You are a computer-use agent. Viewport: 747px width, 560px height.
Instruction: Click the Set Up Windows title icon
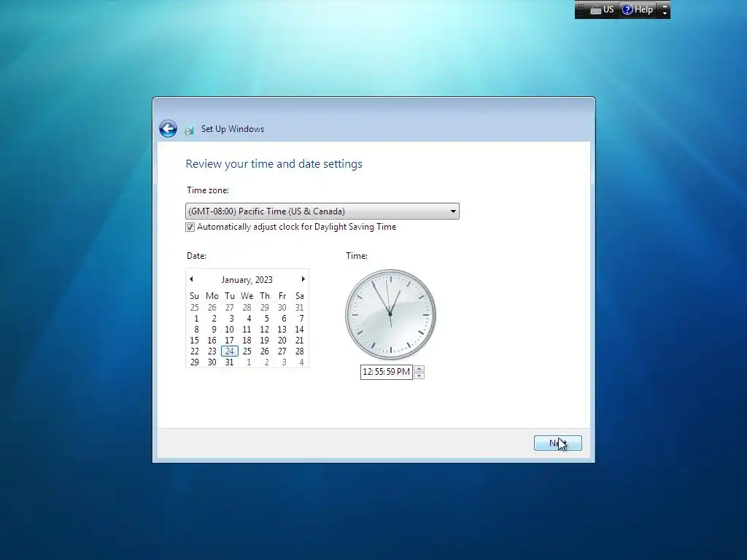(x=190, y=130)
